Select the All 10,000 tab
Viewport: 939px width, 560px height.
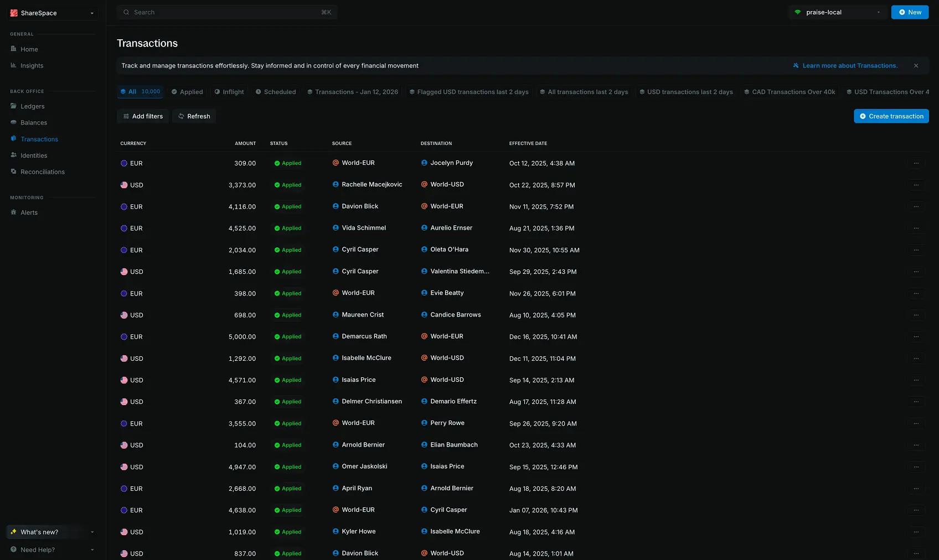pyautogui.click(x=140, y=92)
